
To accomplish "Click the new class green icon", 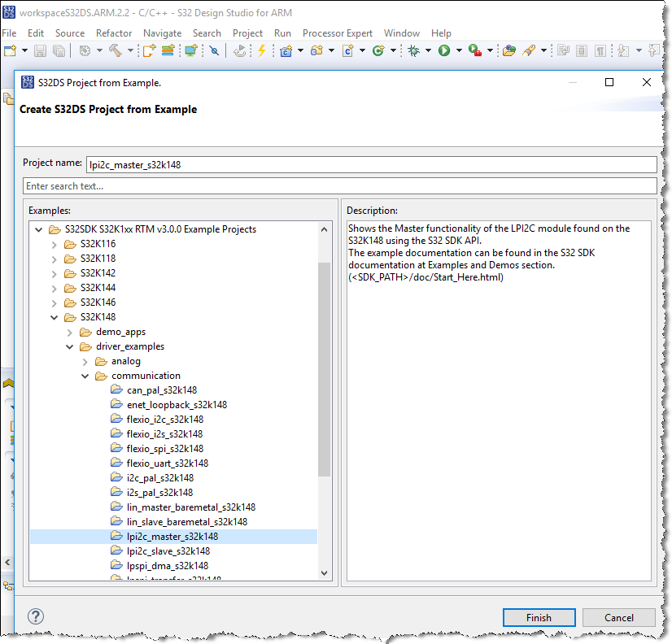I will [378, 51].
